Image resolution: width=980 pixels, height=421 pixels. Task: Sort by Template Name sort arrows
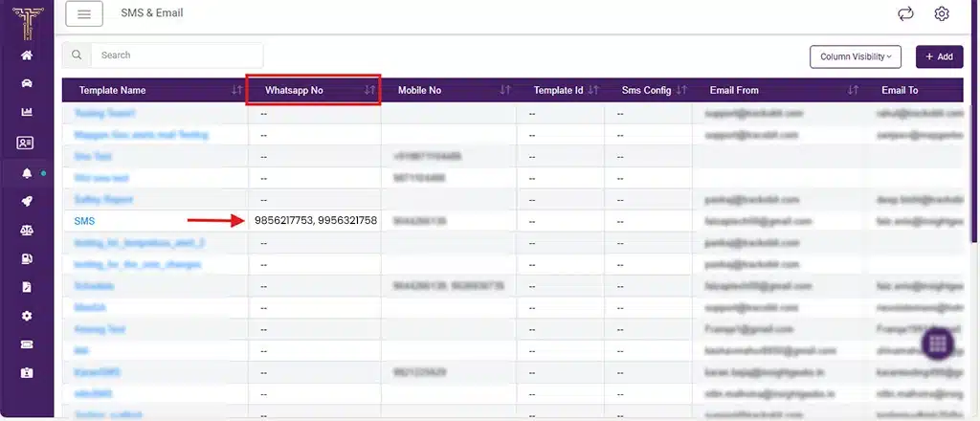[236, 91]
